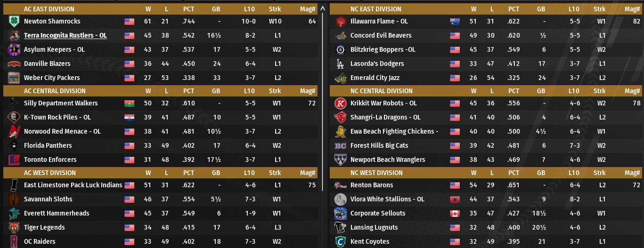Click the Krikkit War Robots logo
Screen dimensions: 644x248
coord(340,103)
